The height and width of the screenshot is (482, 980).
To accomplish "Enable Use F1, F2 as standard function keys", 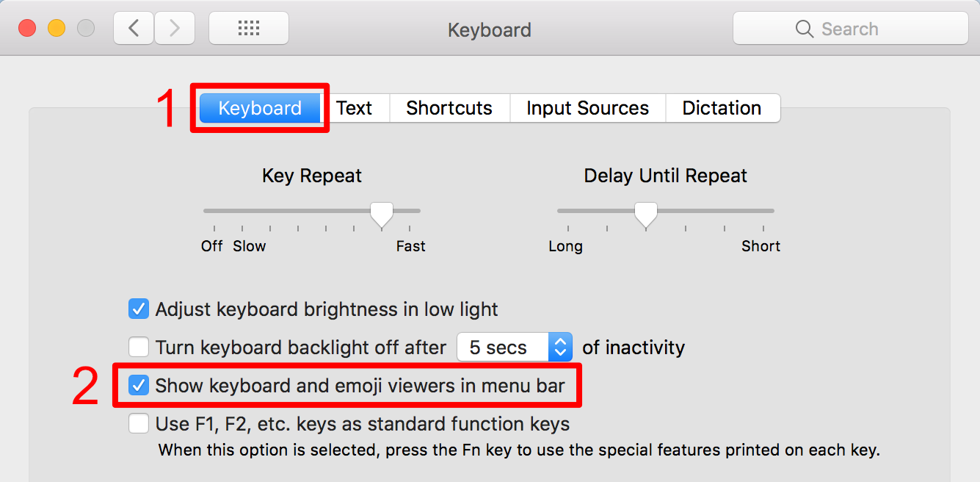I will 138,424.
